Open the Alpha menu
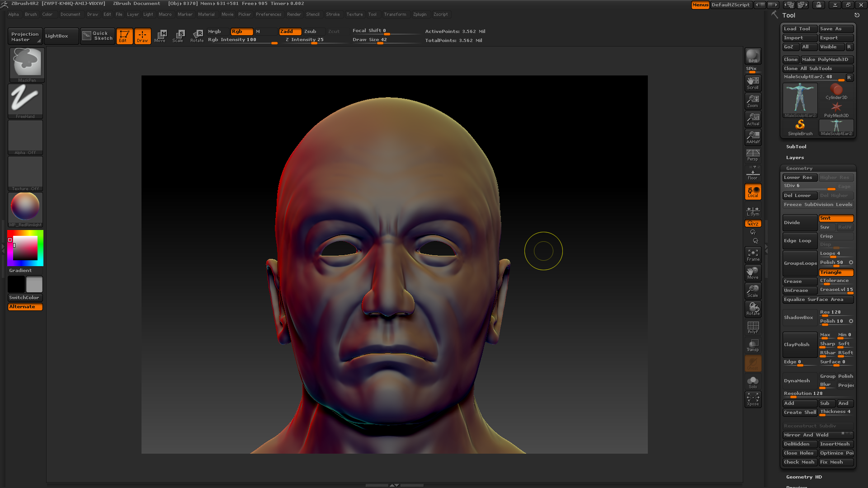868x488 pixels. click(14, 14)
